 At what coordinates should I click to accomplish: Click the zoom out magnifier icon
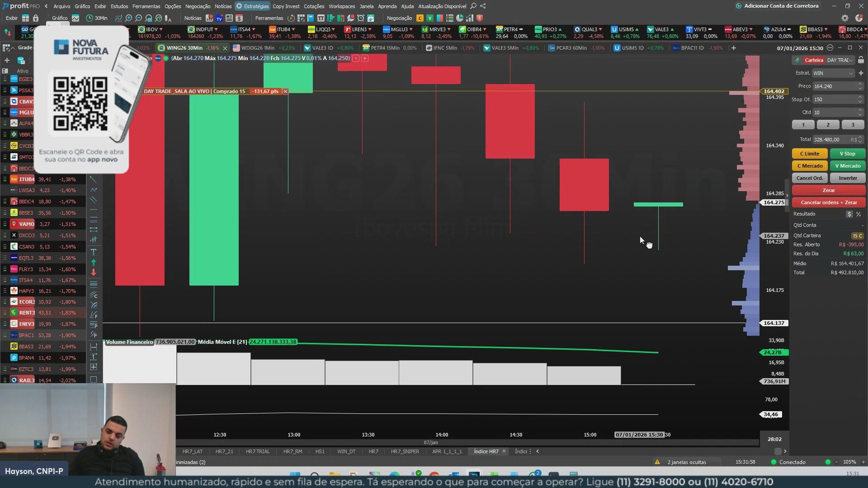click(139, 19)
